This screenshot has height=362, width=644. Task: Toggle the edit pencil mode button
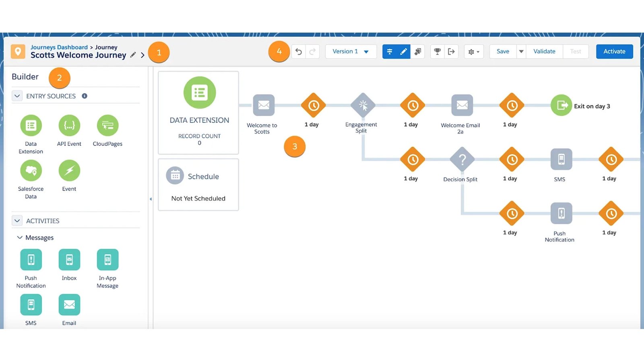[x=403, y=51]
